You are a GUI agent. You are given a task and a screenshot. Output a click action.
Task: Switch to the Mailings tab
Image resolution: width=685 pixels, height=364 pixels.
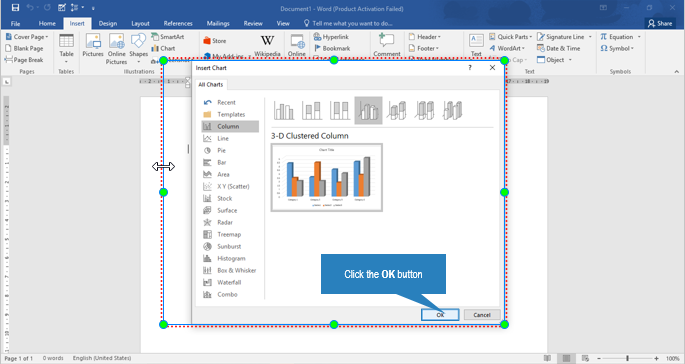click(218, 24)
